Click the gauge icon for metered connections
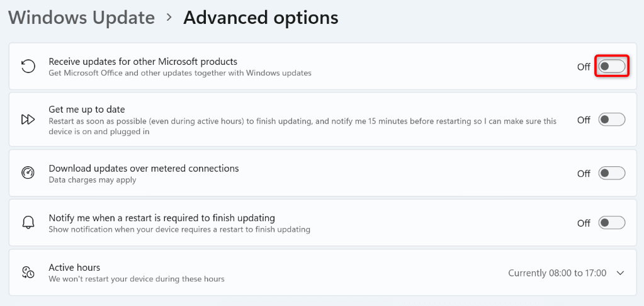This screenshot has width=644, height=306. pos(28,173)
